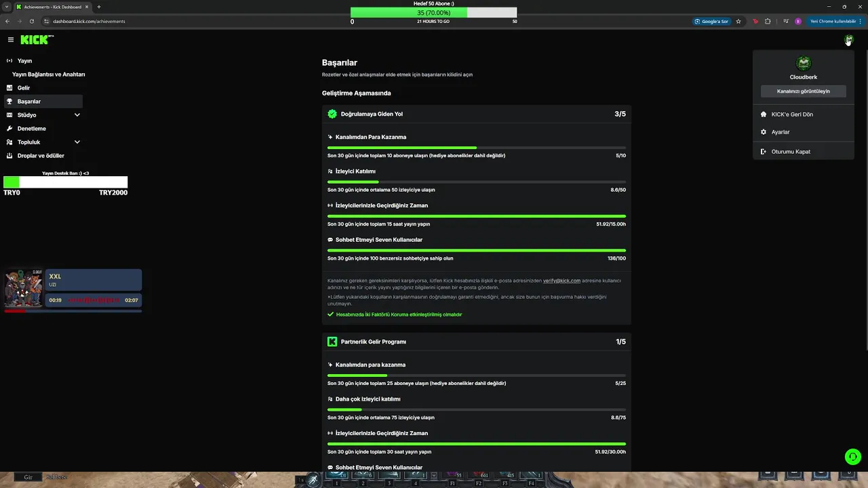Select Başarılar in the sidebar
The height and width of the screenshot is (488, 868).
(42, 101)
